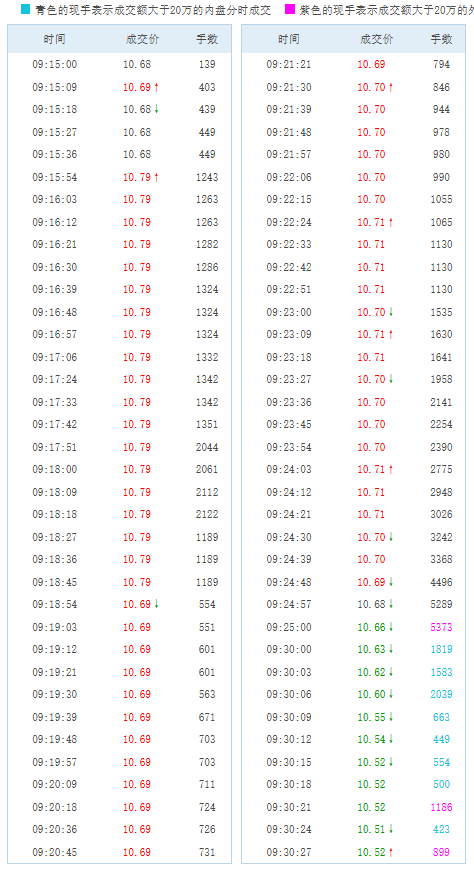This screenshot has height=869, width=474.
Task: Select the magenta volume 5373 at 09:25:00
Action: pos(441,627)
